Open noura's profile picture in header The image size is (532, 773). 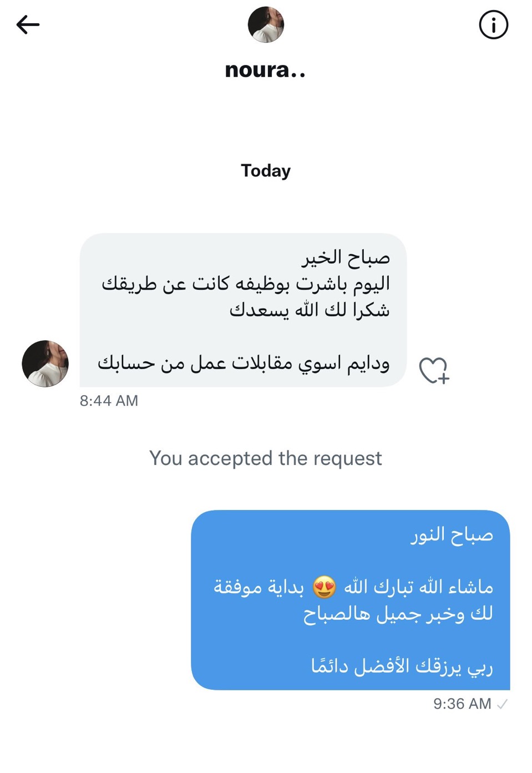coord(266,25)
